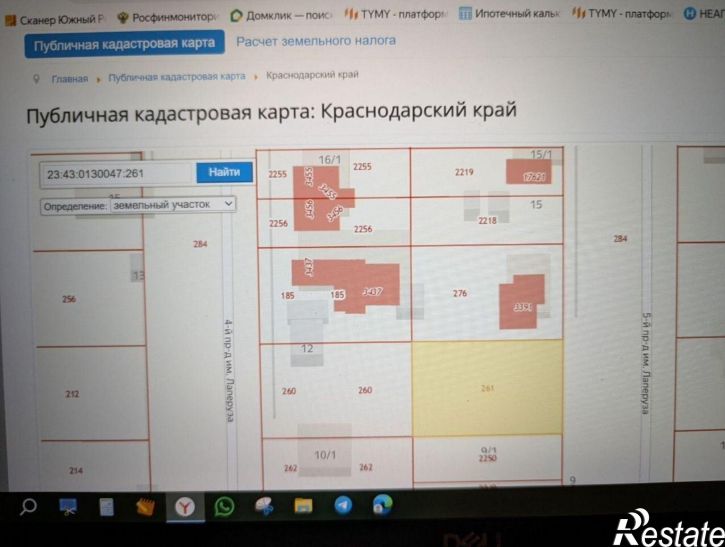Select Публичная кадастровая карта tab
Screen dimensions: 725x547
click(x=124, y=44)
